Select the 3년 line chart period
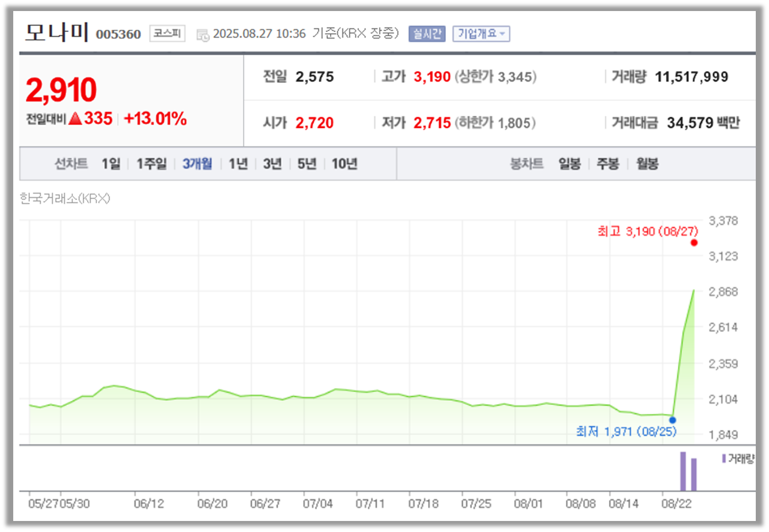This screenshot has width=769, height=532. click(272, 164)
